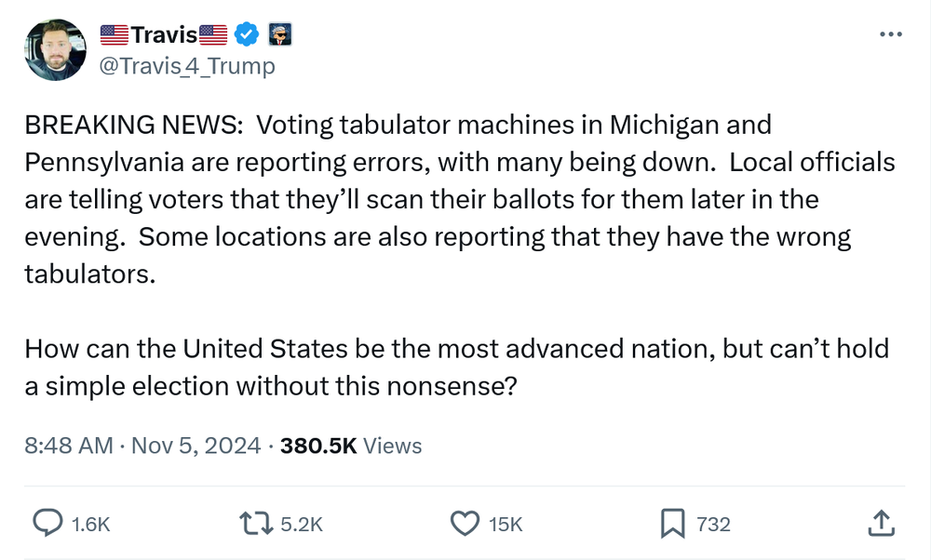Click the 5.2K reposts count
931x560 pixels.
pos(302,525)
